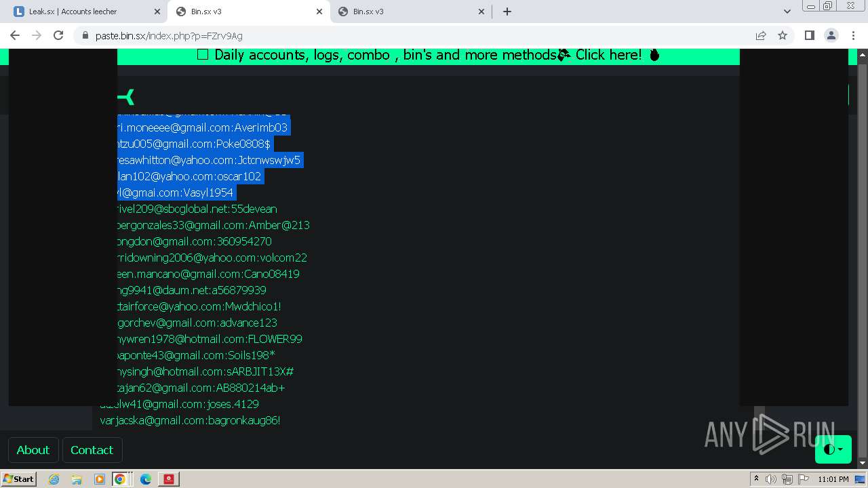Open the volume control in the tray
The width and height of the screenshot is (868, 488).
click(771, 479)
